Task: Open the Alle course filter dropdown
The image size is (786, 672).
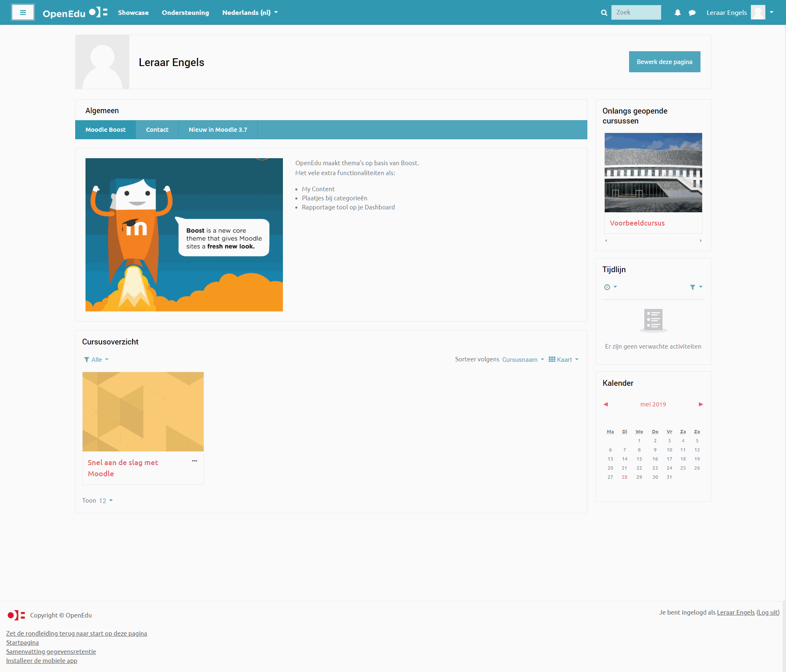Action: [x=96, y=360]
